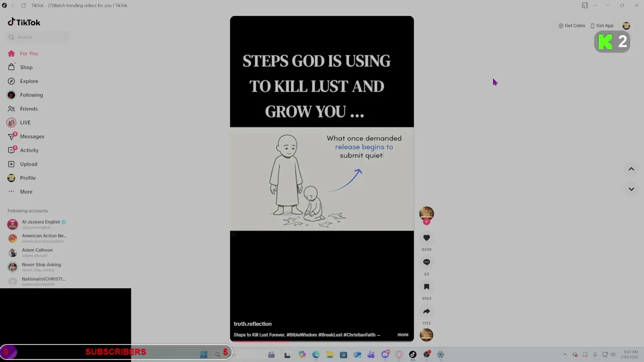Open Settings gear from the taskbar
The image size is (644, 362).
click(440, 355)
